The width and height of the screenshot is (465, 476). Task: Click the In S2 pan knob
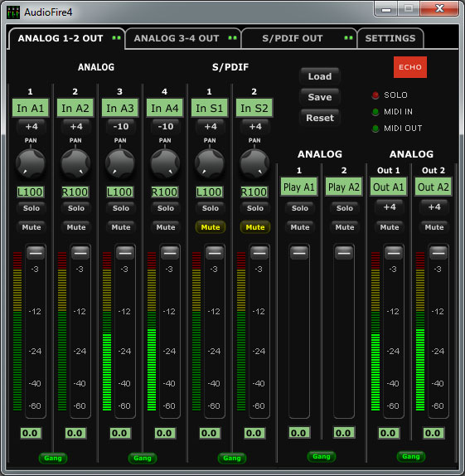[x=254, y=163]
